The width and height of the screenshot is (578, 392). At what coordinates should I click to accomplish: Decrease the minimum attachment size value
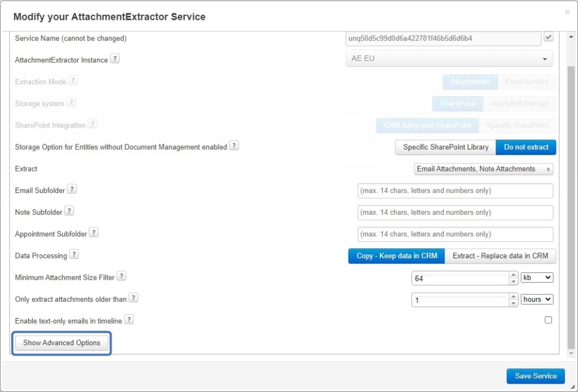(x=514, y=281)
